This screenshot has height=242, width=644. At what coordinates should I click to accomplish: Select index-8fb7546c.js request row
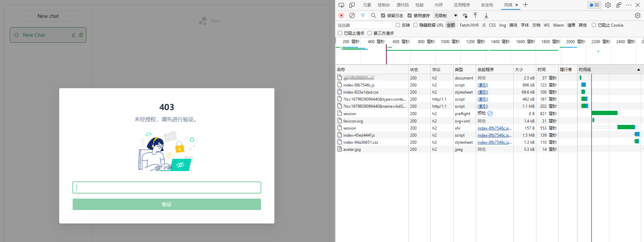pyautogui.click(x=489, y=85)
